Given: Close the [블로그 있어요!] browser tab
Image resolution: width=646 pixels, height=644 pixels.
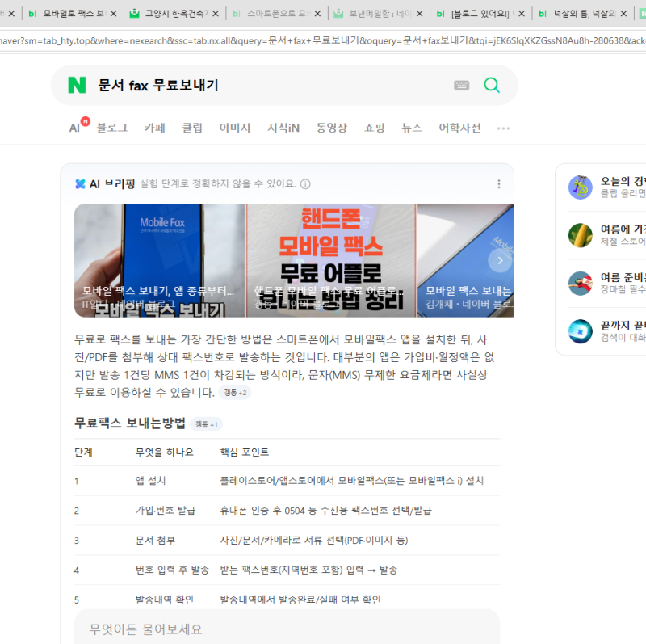Looking at the screenshot, I should click(522, 14).
